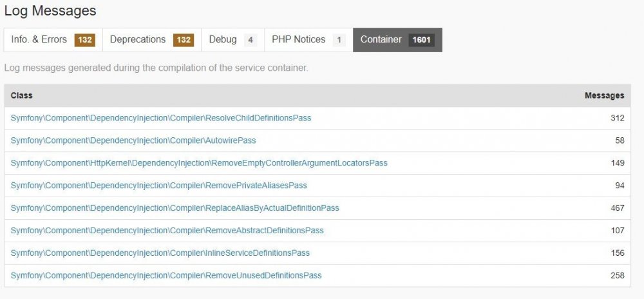644x299 pixels.
Task: Select the RemovePrivateAliasesPass class link
Action: (159, 186)
